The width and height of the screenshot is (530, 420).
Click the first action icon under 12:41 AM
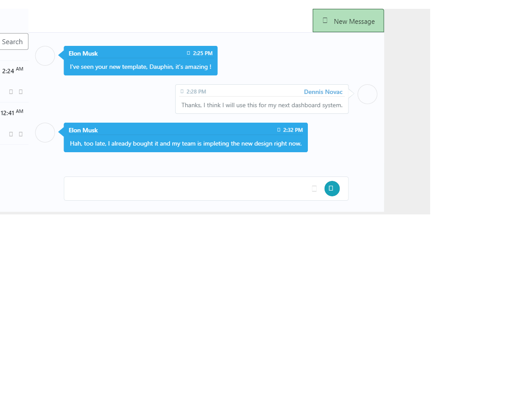11,134
